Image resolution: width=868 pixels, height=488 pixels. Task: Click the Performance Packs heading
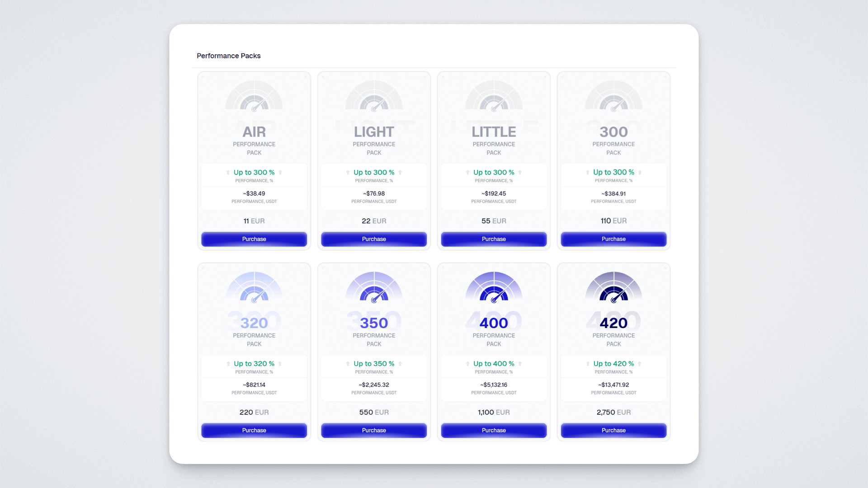228,56
